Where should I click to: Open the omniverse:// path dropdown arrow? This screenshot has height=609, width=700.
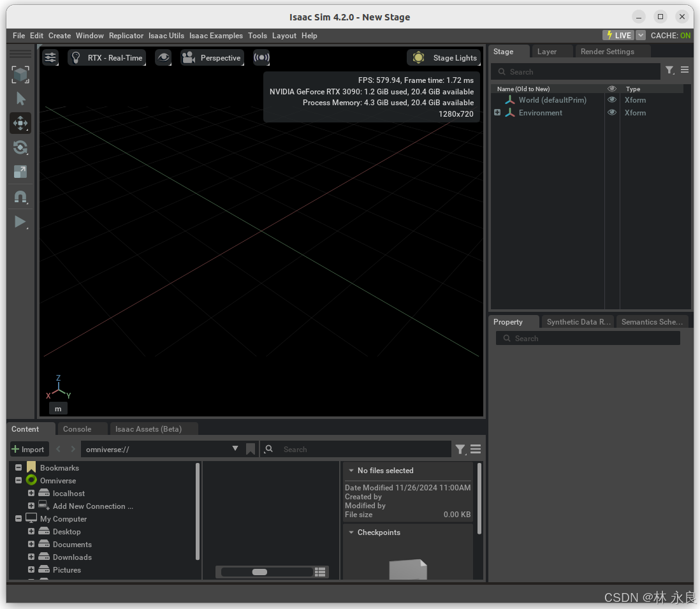click(235, 448)
